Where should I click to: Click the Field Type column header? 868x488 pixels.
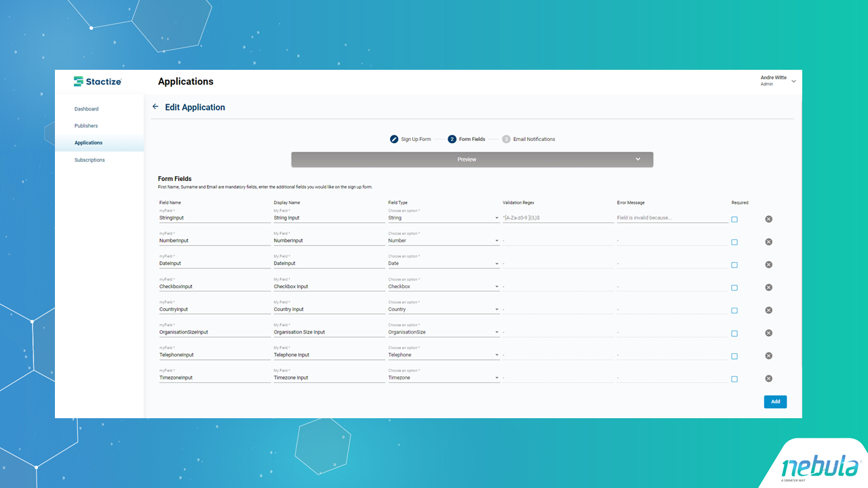coord(398,203)
